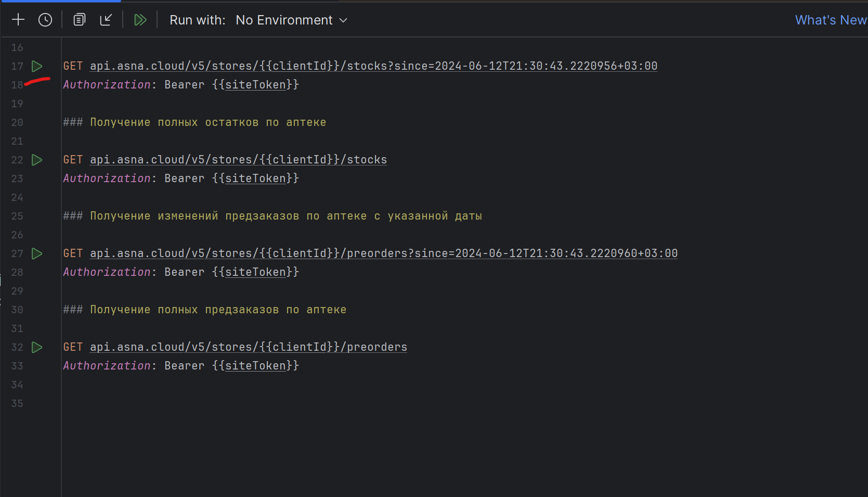Place cursor in 'Получение полных остатков по аптеке' comment
The width and height of the screenshot is (868, 497).
[x=208, y=122]
